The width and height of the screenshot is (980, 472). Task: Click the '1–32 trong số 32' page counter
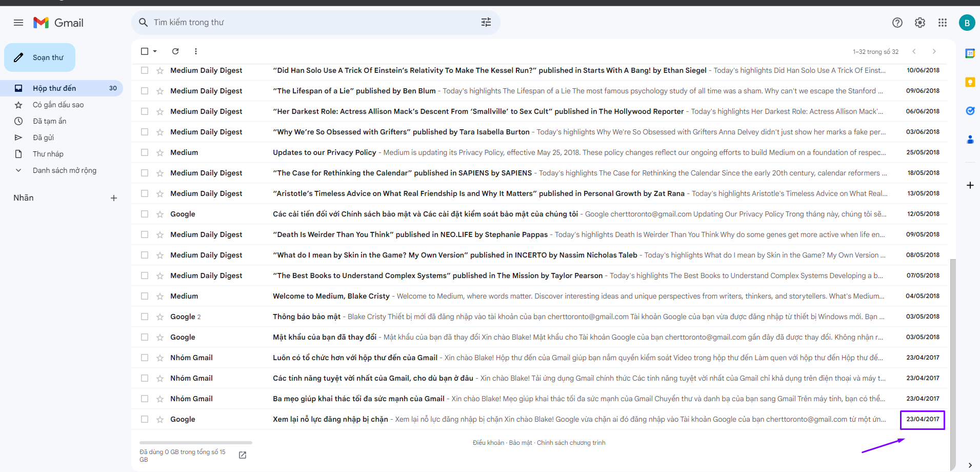876,52
